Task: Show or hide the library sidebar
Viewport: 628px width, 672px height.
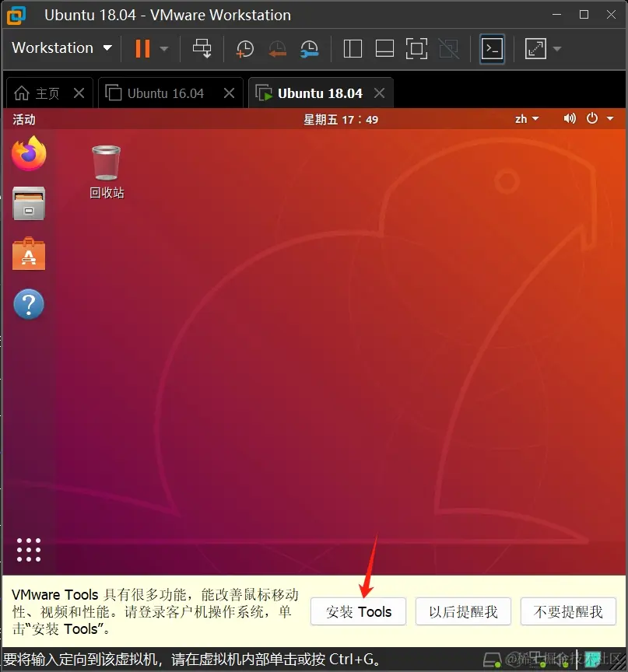Action: 353,48
